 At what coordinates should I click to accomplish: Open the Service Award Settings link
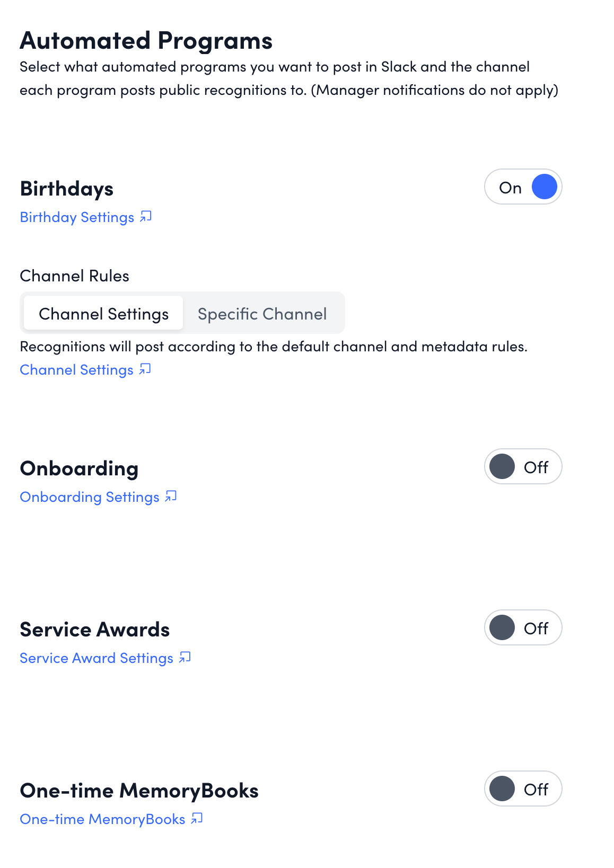coord(96,658)
